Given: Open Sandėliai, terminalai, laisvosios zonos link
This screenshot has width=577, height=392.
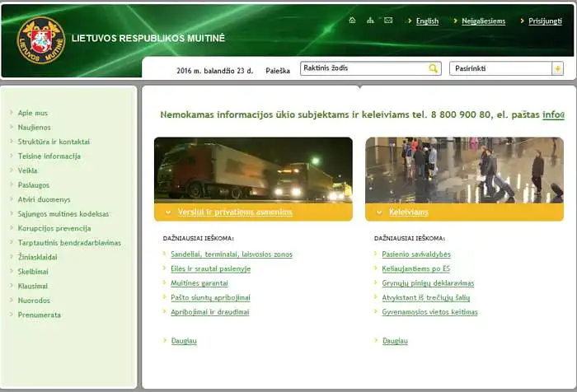Looking at the screenshot, I should pos(232,254).
